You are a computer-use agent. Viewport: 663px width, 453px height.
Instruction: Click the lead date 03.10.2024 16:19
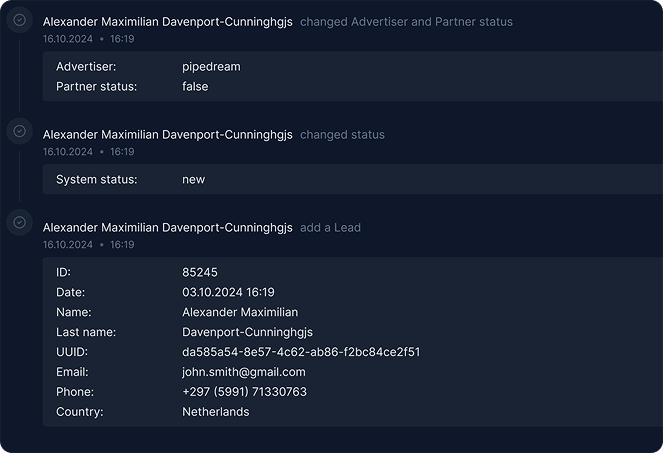point(228,292)
